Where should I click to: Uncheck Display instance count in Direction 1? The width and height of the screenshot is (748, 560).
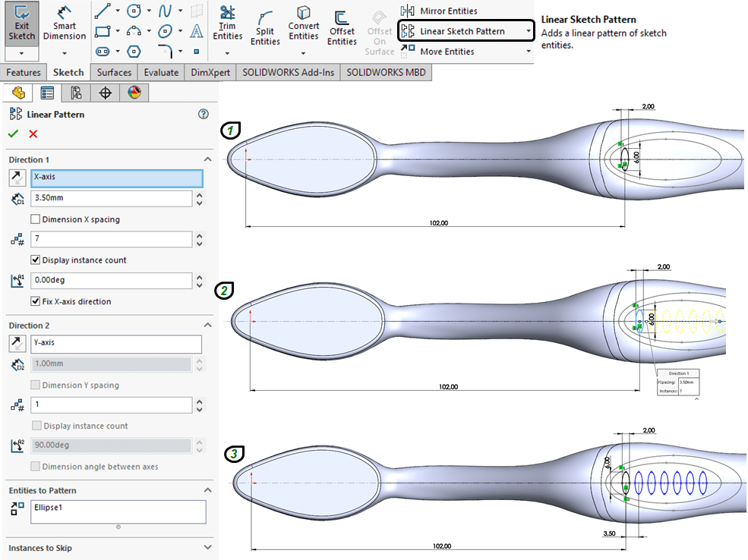(36, 260)
